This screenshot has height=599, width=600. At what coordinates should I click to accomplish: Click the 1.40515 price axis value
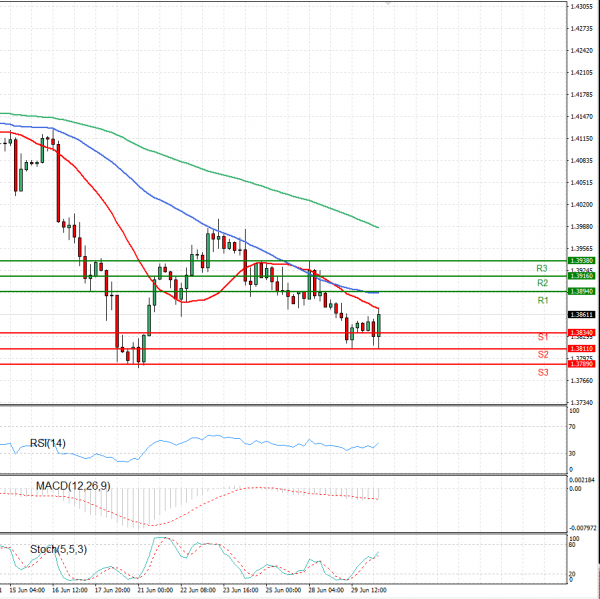click(x=581, y=183)
